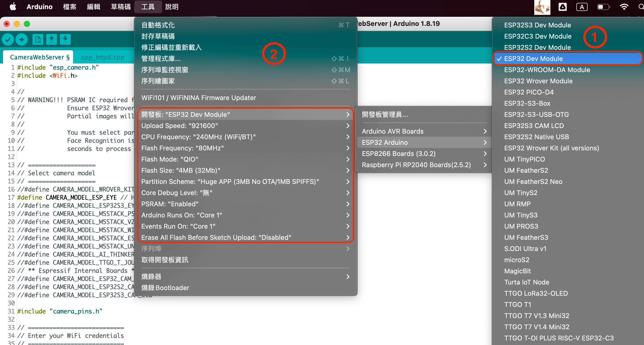Select ESP32 Wrover Module board
Screen dimensions: 644x345
click(568, 81)
